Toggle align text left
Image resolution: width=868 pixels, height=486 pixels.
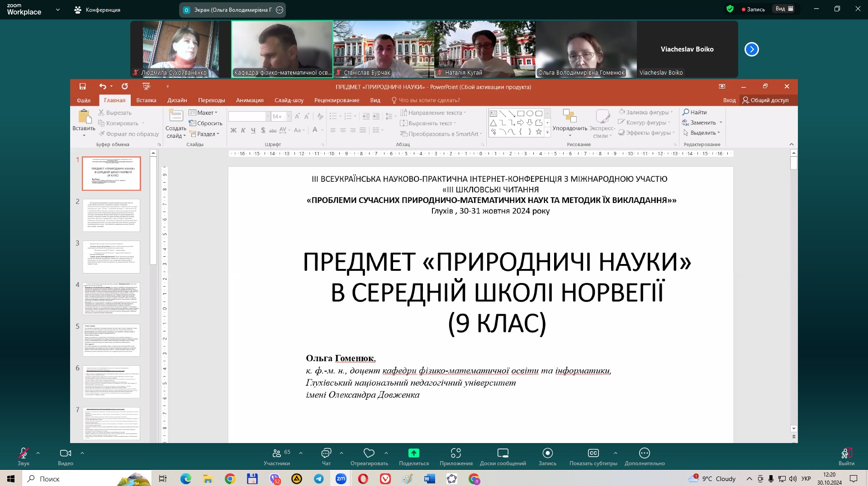pyautogui.click(x=333, y=130)
